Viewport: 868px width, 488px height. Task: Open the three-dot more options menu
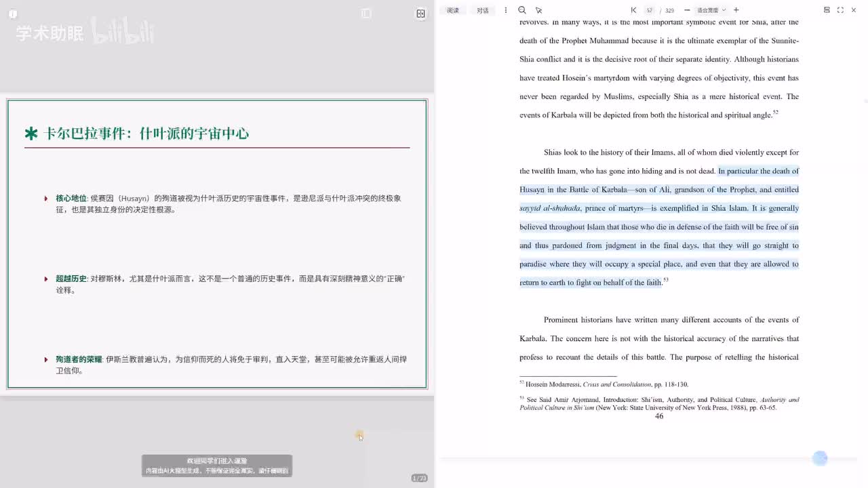505,10
